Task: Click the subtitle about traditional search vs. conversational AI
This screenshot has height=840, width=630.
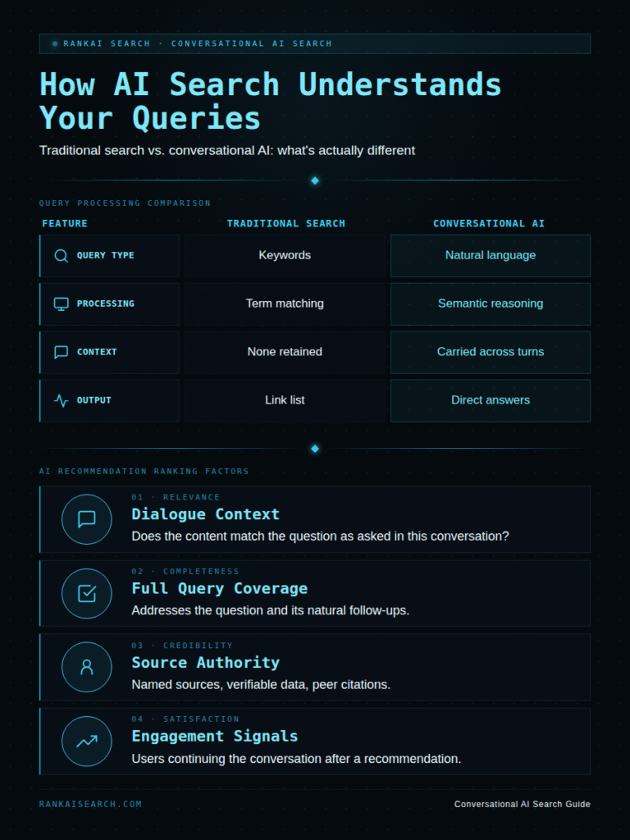Action: [x=227, y=151]
